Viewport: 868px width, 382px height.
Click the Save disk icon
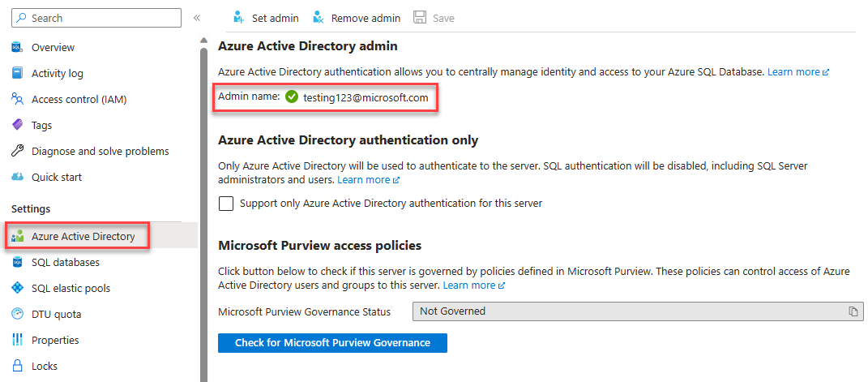click(420, 18)
